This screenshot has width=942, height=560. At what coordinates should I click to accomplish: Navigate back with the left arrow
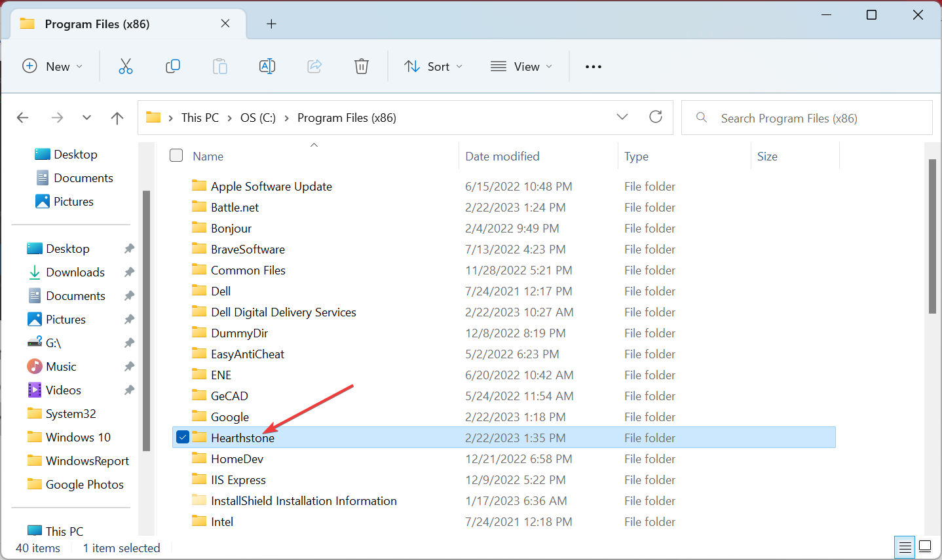click(x=23, y=118)
